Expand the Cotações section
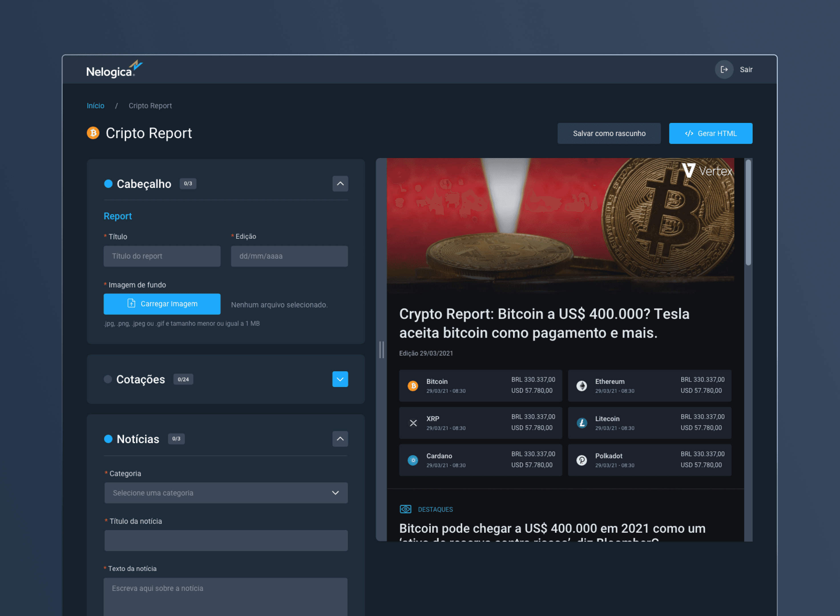The height and width of the screenshot is (616, 840). (x=340, y=379)
